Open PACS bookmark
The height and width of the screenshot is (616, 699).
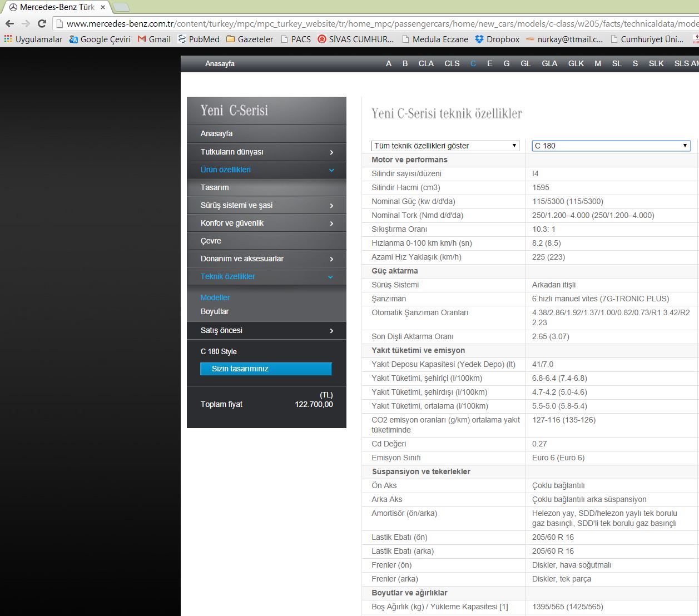(x=296, y=39)
